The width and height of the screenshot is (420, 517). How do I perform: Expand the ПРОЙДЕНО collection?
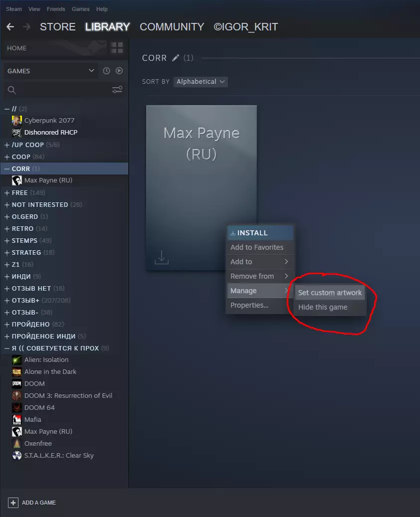click(7, 325)
